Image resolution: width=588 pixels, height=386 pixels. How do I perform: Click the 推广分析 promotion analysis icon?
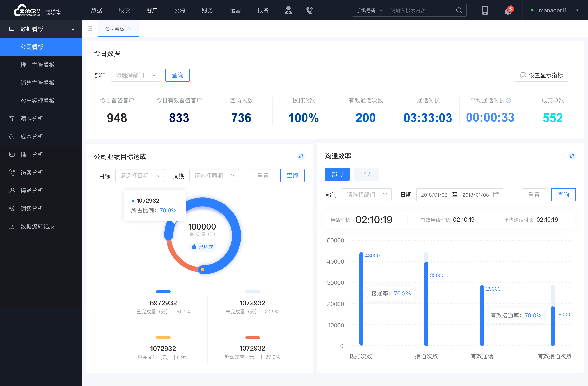pos(12,154)
